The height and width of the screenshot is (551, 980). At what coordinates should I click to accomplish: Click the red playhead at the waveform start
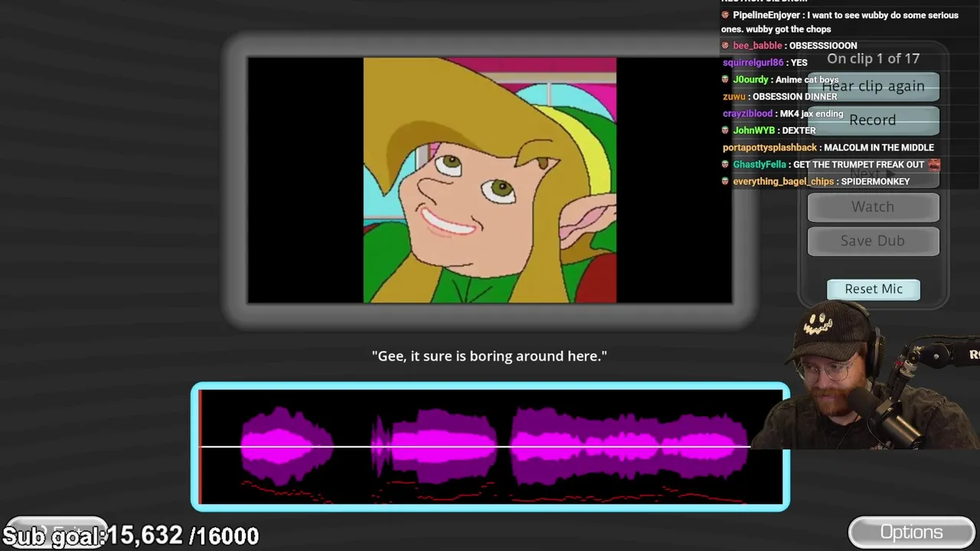tap(200, 447)
